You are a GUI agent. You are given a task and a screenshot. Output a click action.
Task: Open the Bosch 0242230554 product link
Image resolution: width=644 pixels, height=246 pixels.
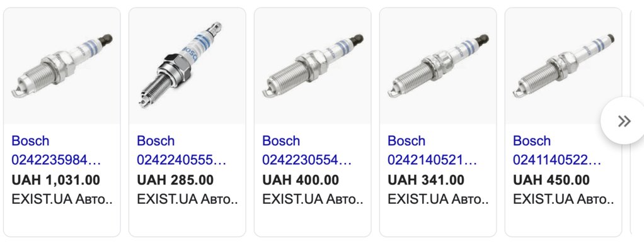(307, 150)
